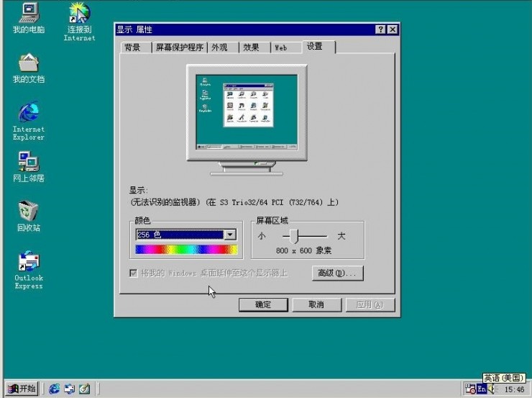Image resolution: width=532 pixels, height=398 pixels.
Task: Click the 屏幕区域 resolution slider handle
Action: 295,236
